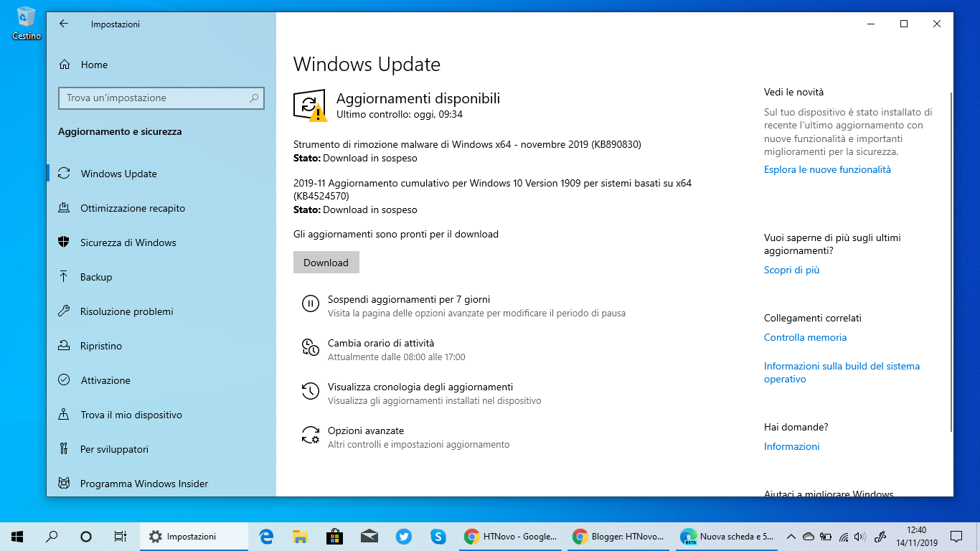The width and height of the screenshot is (980, 551).
Task: Open Microsoft Store from taskbar
Action: click(335, 536)
